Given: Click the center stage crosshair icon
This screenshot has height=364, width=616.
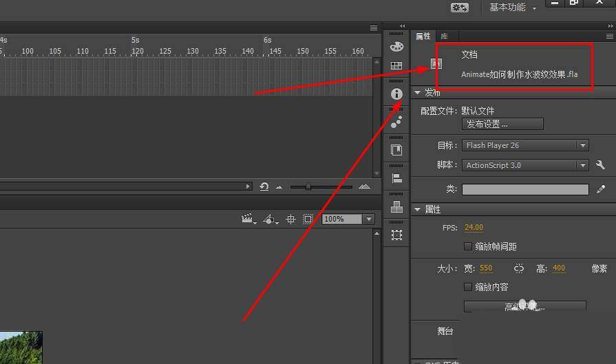Looking at the screenshot, I should point(290,219).
